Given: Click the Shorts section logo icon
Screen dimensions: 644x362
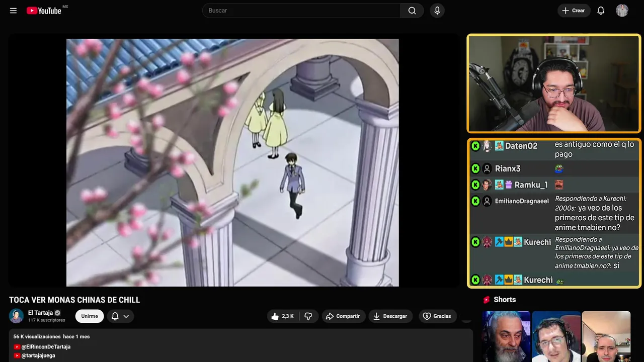Looking at the screenshot, I should 487,300.
